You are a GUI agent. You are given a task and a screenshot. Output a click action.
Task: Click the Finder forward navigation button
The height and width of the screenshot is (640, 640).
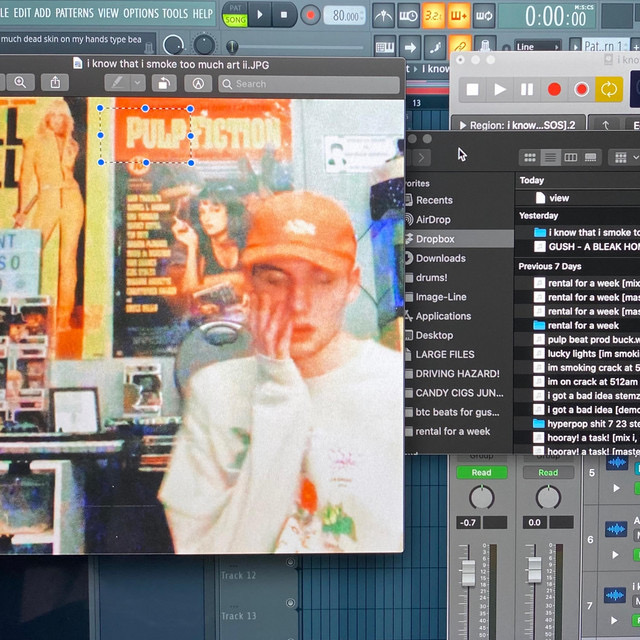click(x=421, y=157)
